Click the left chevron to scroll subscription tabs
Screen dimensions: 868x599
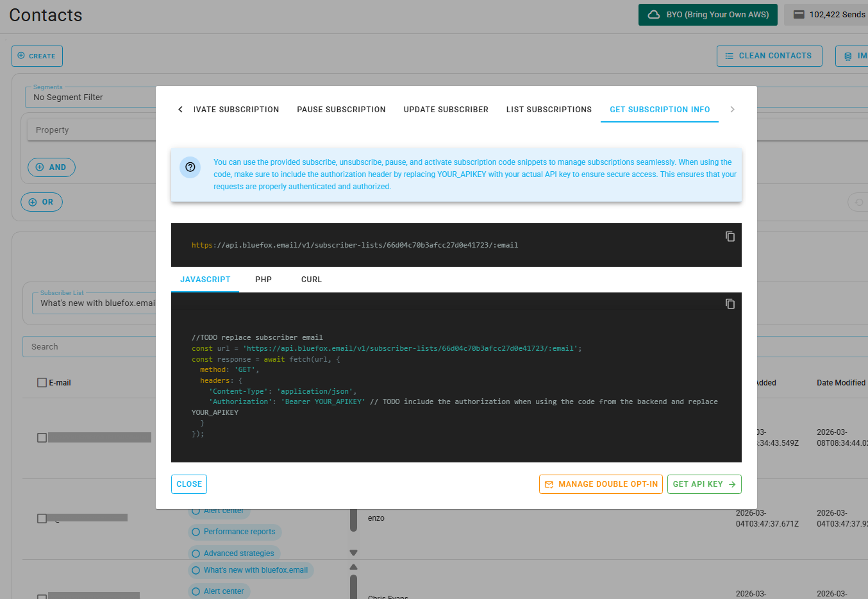pos(180,109)
